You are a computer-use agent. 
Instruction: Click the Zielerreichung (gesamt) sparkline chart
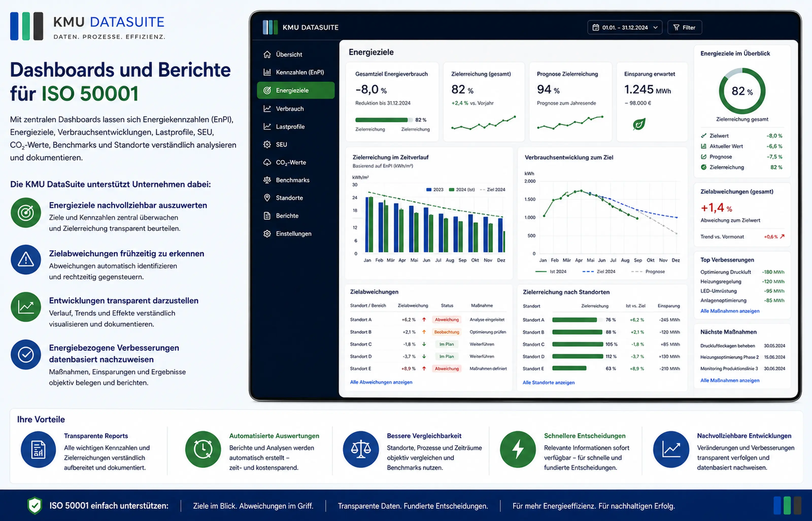(x=483, y=123)
